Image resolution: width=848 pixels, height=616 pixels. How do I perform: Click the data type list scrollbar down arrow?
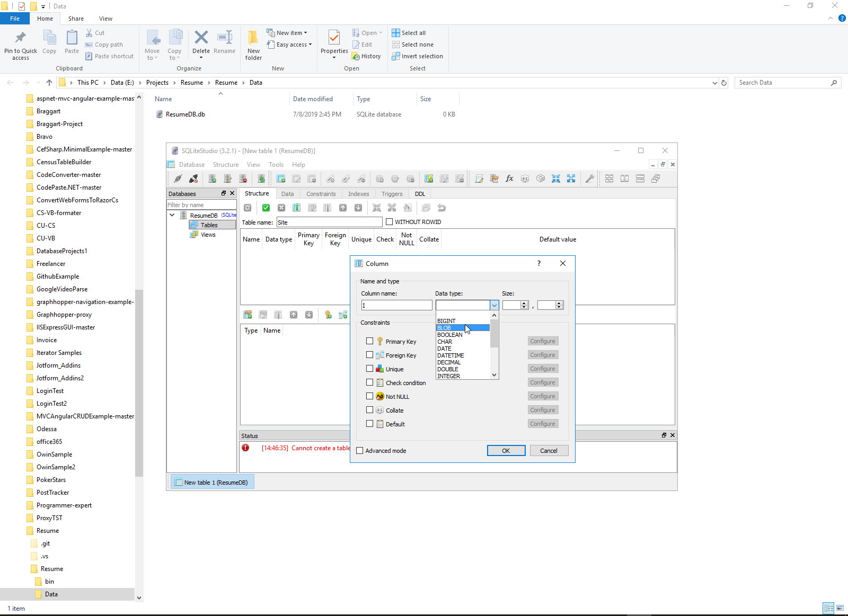[494, 375]
